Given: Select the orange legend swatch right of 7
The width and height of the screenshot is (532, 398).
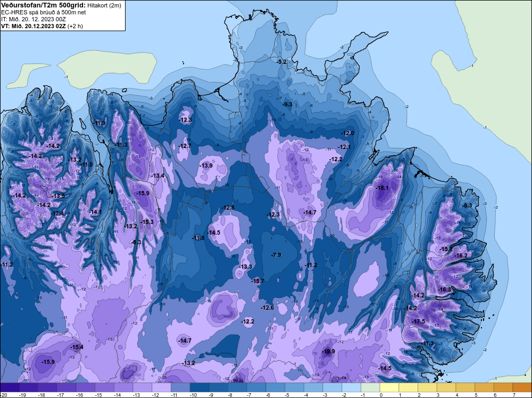Looking at the screenshot, I should pos(522,387).
